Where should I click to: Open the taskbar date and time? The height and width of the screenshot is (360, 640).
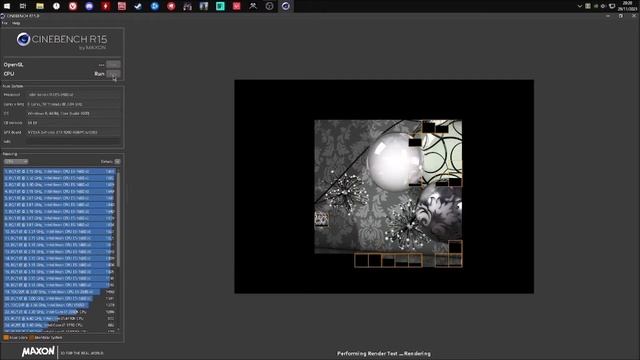coord(627,6)
